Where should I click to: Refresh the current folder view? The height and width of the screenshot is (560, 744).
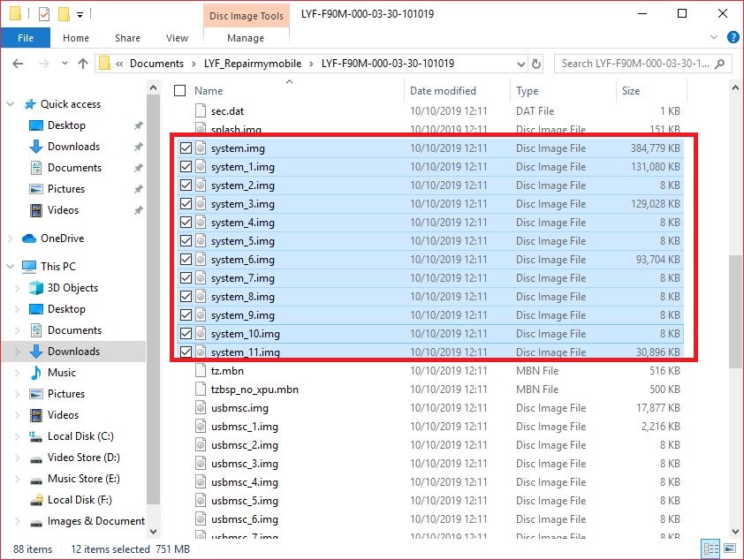tap(536, 64)
